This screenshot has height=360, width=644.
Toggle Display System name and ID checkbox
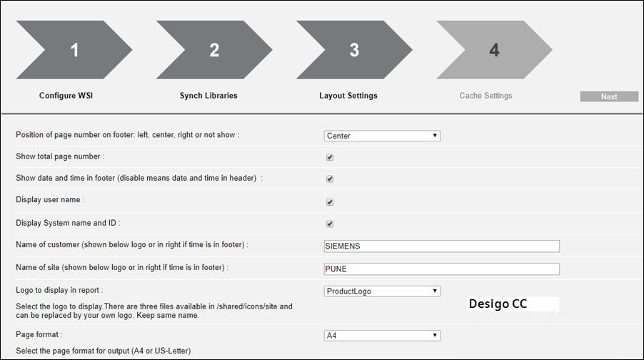click(330, 224)
